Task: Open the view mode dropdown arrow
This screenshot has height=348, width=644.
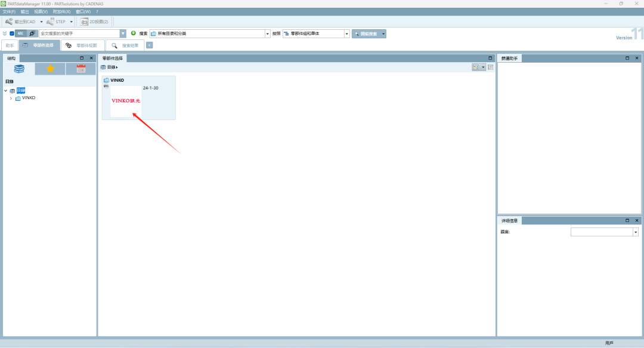Action: (483, 67)
